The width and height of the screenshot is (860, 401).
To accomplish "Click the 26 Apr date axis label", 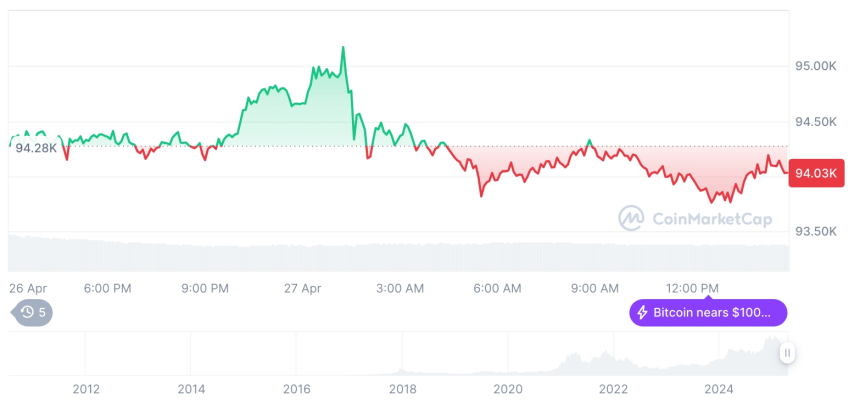I will point(28,288).
